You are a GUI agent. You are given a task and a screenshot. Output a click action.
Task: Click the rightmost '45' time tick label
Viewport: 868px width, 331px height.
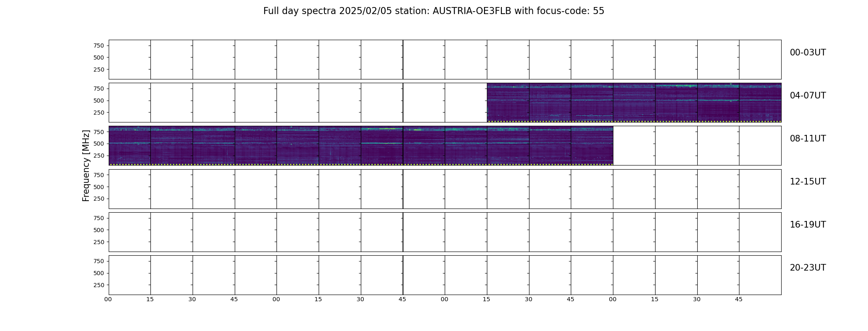[739, 299]
